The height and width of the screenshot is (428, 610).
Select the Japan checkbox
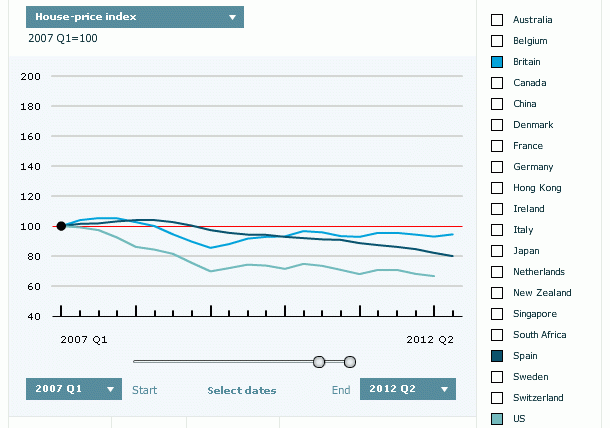(497, 251)
